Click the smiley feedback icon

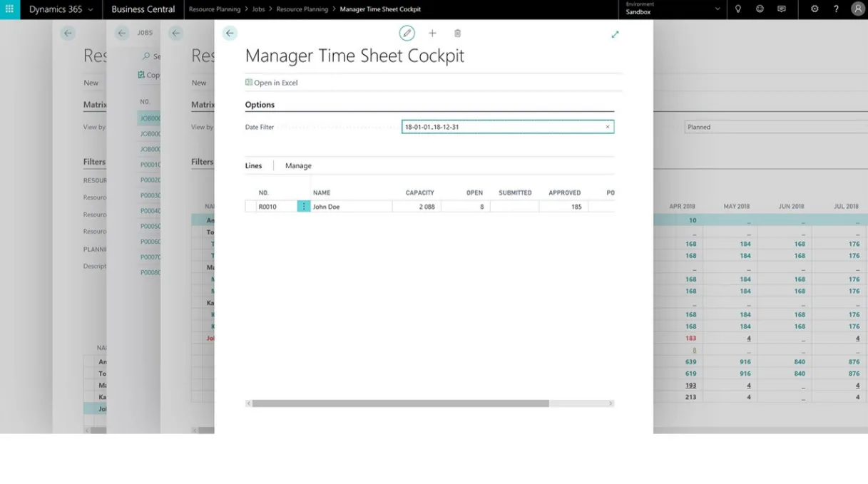[x=760, y=9]
